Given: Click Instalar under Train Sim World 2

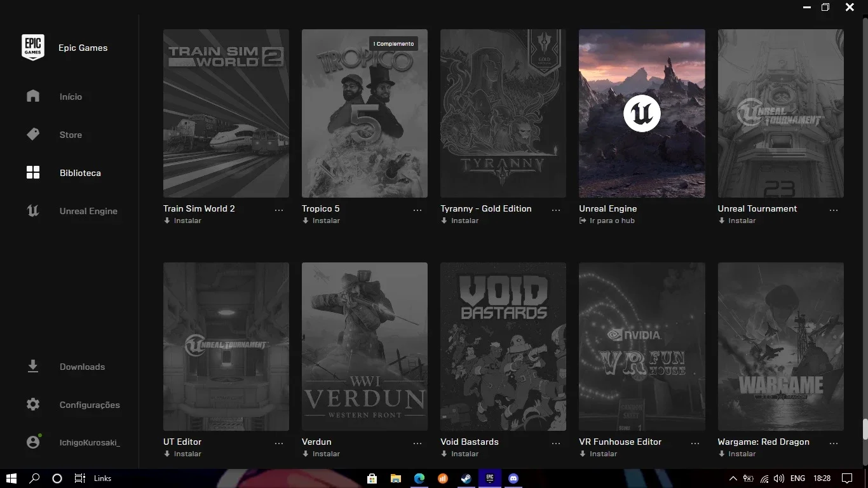Looking at the screenshot, I should (182, 220).
